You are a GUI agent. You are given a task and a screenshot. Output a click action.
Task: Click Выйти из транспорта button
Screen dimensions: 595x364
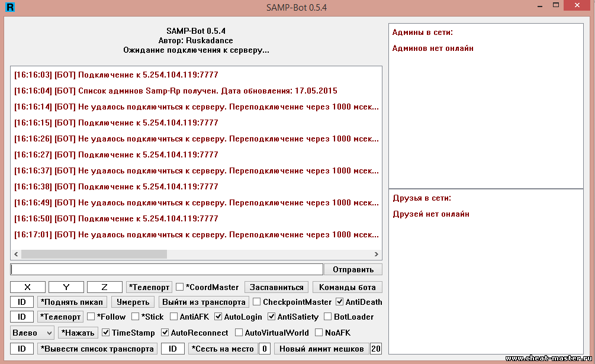tap(204, 302)
